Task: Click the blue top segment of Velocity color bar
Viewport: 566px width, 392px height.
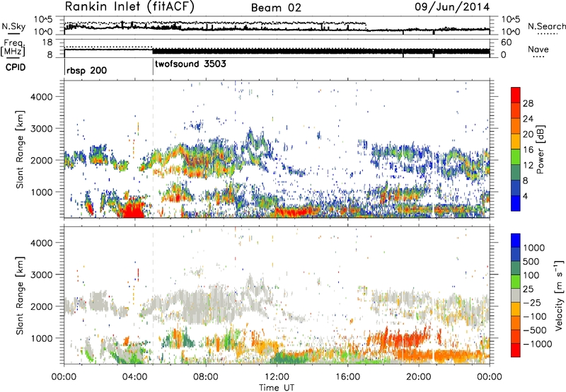Action: point(516,241)
